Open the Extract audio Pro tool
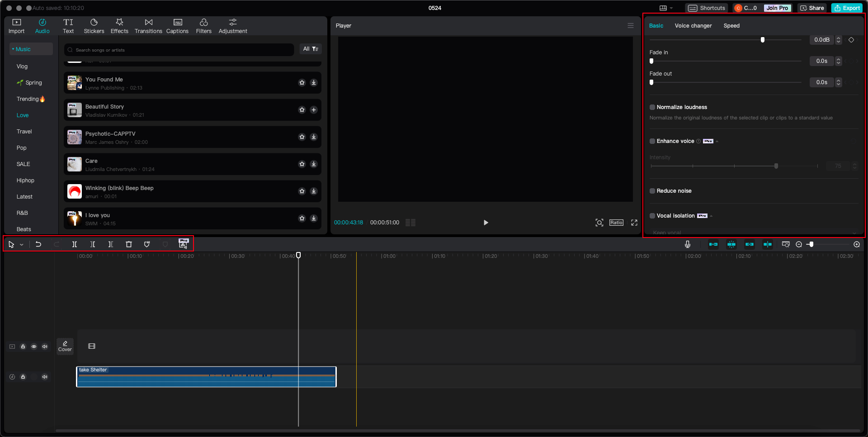 point(184,244)
